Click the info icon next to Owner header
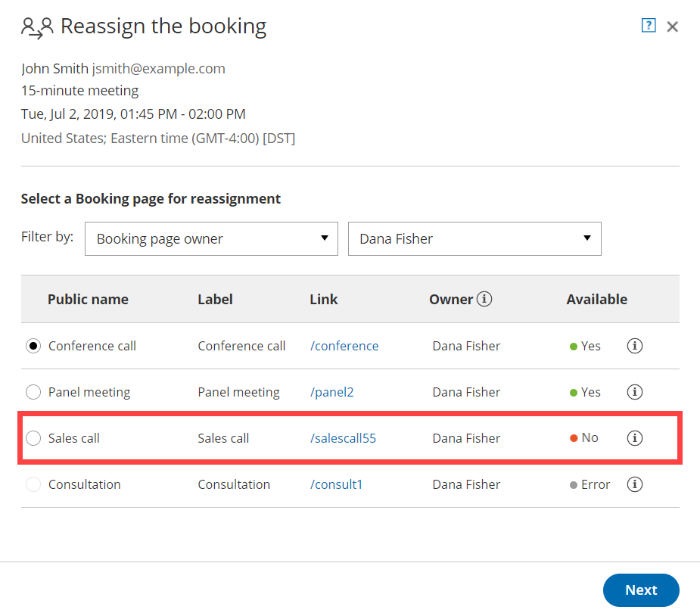 [484, 299]
